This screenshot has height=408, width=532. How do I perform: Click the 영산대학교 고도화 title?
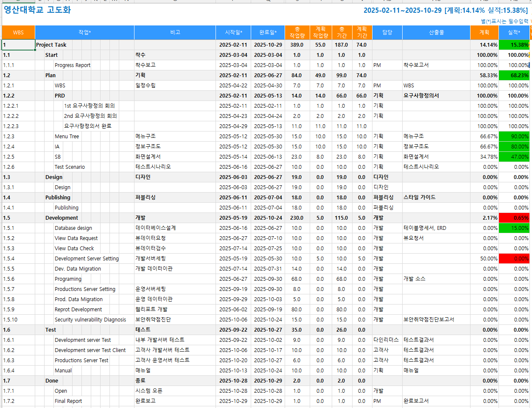coord(37,10)
